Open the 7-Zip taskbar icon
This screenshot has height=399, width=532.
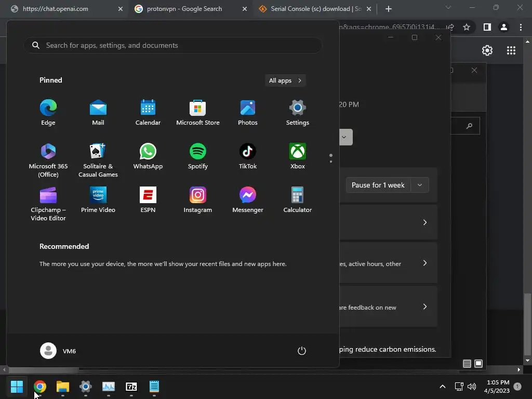131,387
